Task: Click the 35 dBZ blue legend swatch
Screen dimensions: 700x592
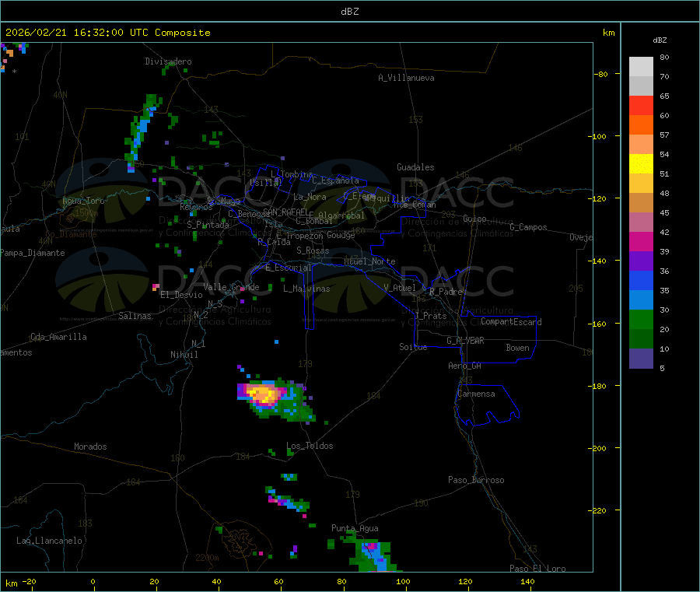Action: pyautogui.click(x=641, y=300)
